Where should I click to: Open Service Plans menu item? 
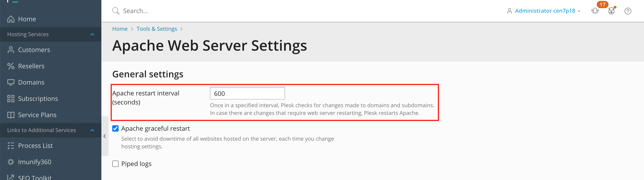click(x=37, y=115)
